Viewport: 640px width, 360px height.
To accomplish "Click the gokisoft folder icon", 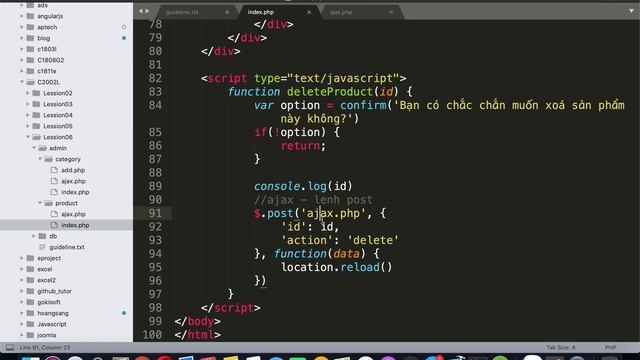I will point(30,302).
